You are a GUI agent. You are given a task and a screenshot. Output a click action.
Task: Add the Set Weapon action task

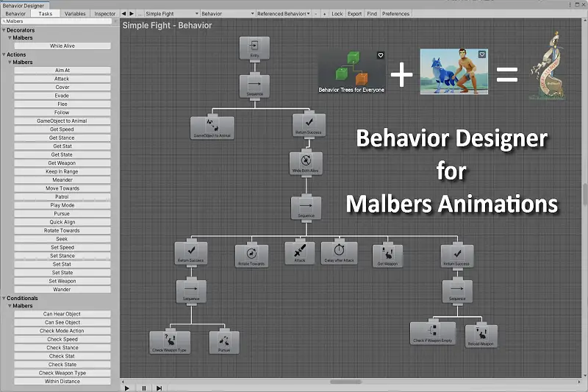[62, 282]
